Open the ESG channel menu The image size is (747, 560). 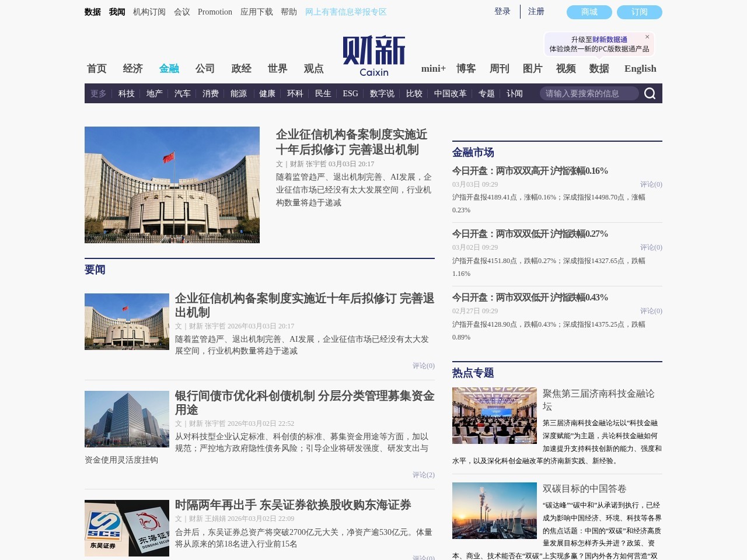(350, 93)
